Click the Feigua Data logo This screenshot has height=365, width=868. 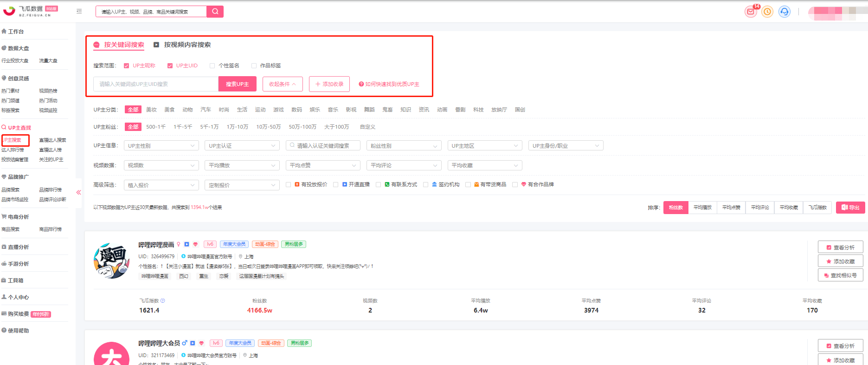point(30,11)
